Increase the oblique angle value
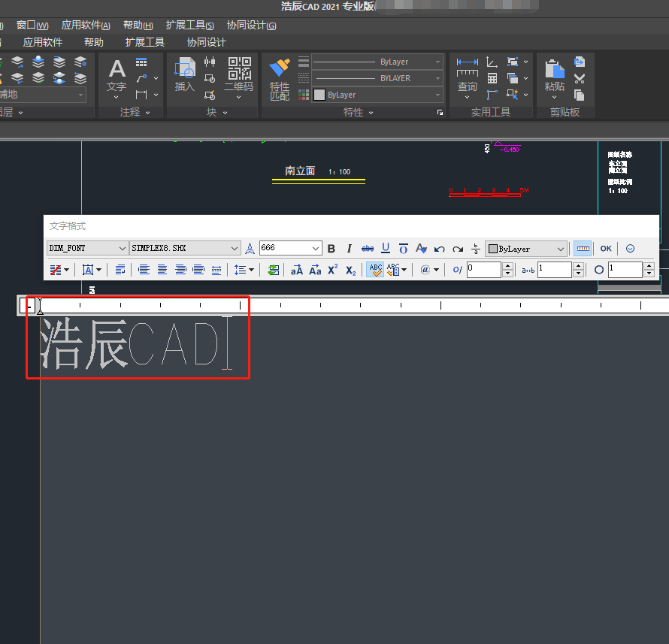 coord(507,266)
